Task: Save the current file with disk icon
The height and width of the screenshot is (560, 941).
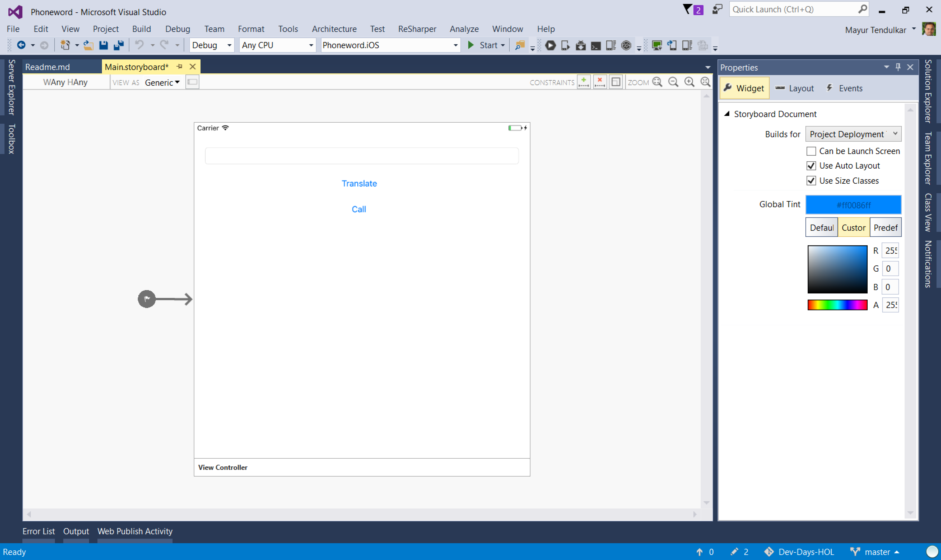Action: pos(103,45)
